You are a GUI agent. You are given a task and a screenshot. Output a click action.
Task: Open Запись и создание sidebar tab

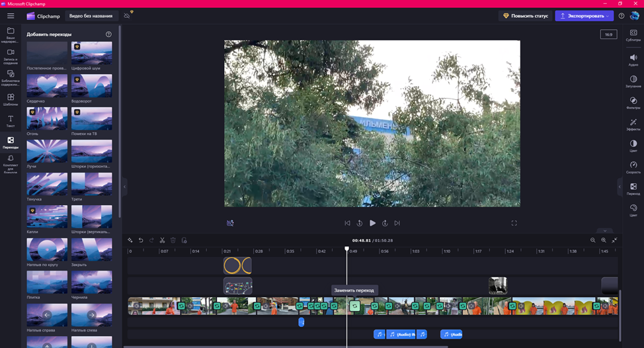[11, 57]
